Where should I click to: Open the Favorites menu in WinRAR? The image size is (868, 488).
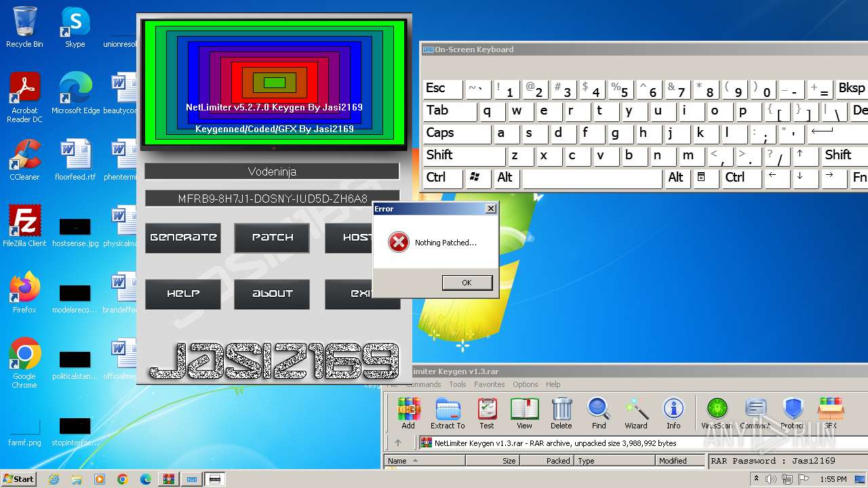tap(490, 384)
